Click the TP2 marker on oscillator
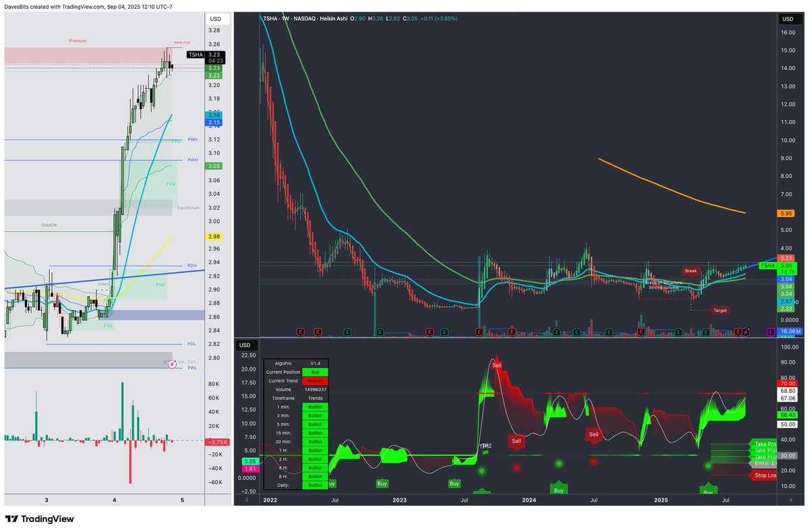Viewport: 809px width, 532px height. click(485, 446)
